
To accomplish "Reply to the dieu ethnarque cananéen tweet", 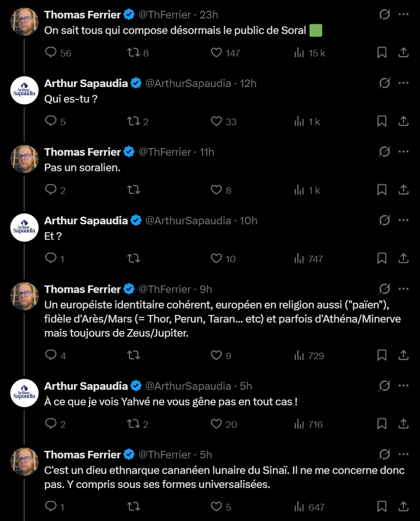I will click(x=51, y=506).
